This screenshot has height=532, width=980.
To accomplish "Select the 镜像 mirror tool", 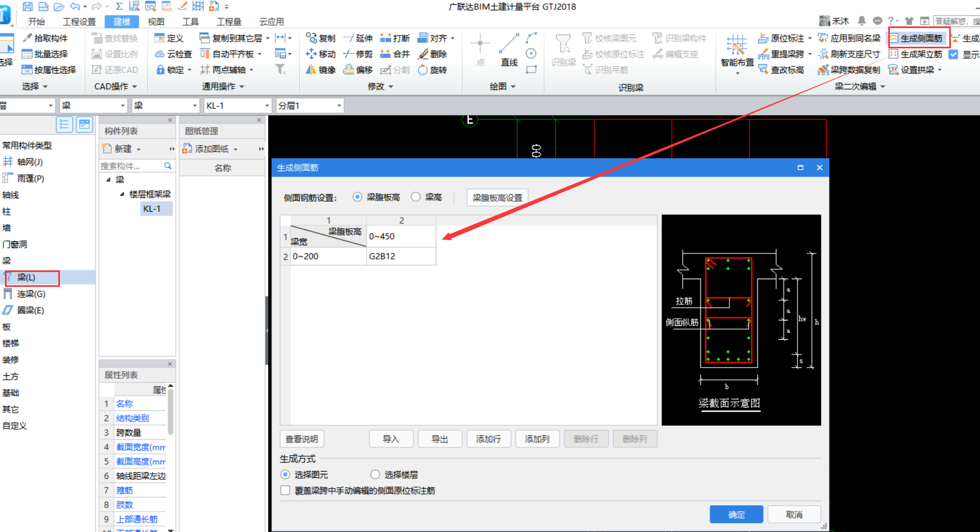I will pyautogui.click(x=321, y=70).
